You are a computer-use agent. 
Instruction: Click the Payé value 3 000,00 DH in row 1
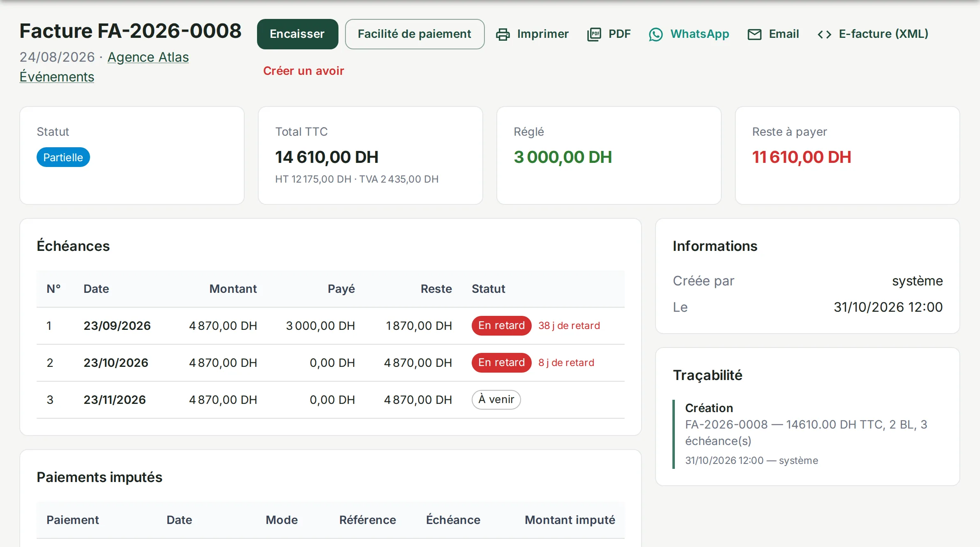point(320,326)
